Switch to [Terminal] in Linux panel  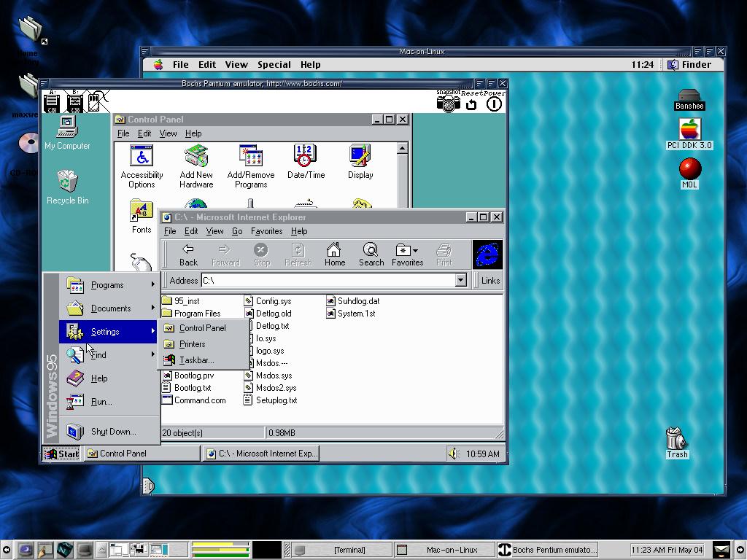(x=342, y=550)
